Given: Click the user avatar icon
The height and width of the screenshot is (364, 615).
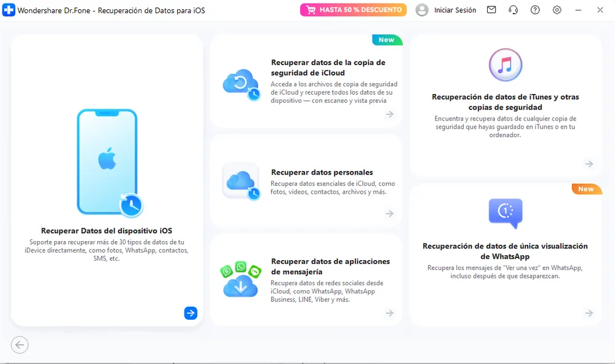Looking at the screenshot, I should pos(422,10).
